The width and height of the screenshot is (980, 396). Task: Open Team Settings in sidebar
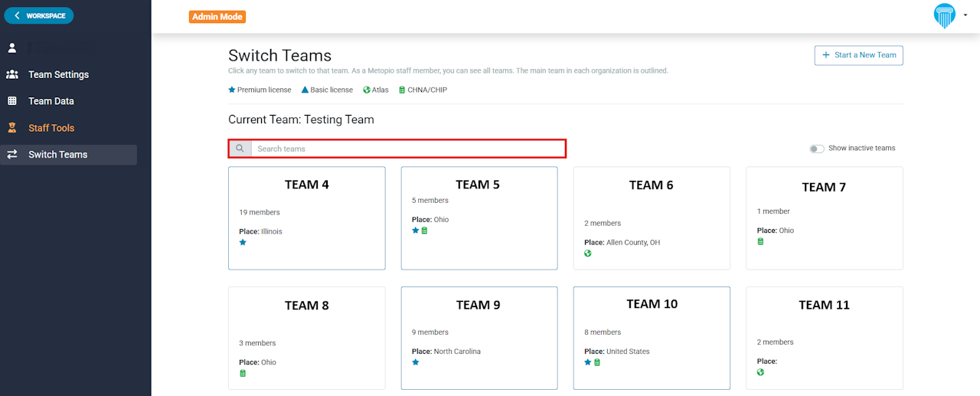[x=58, y=74]
